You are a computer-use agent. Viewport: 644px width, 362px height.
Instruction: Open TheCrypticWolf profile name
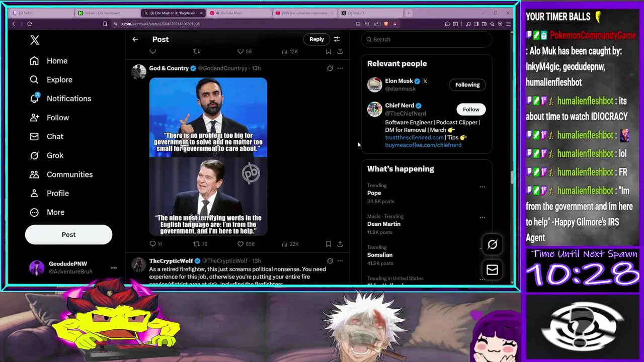tap(171, 261)
